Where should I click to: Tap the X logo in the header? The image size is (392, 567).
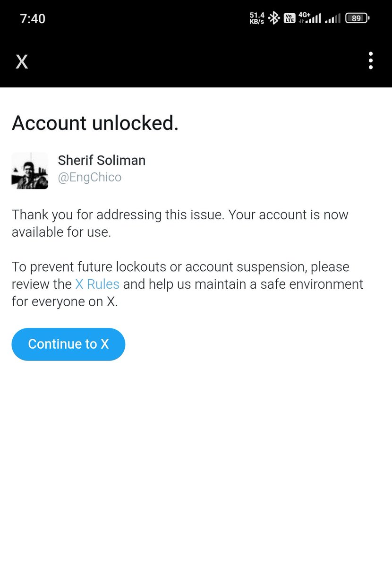(22, 61)
